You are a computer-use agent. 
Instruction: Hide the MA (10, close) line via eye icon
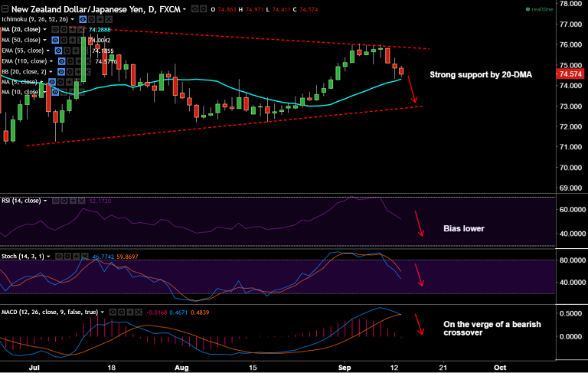point(55,92)
